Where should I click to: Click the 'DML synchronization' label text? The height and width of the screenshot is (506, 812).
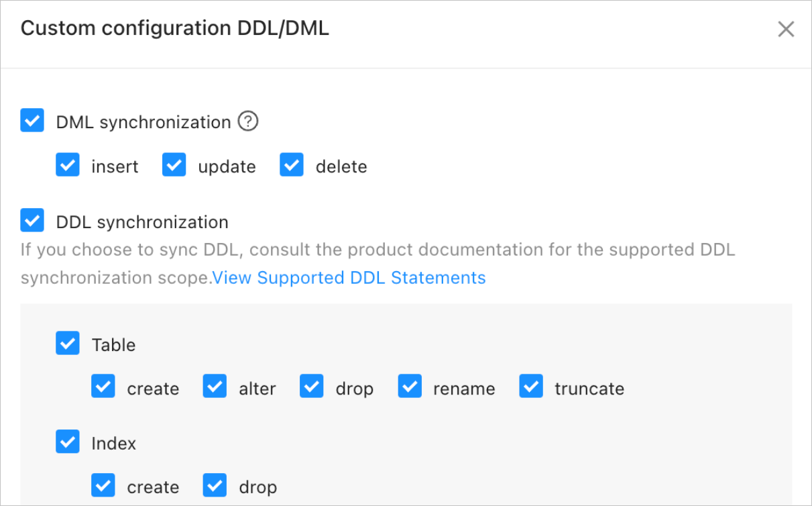(143, 122)
